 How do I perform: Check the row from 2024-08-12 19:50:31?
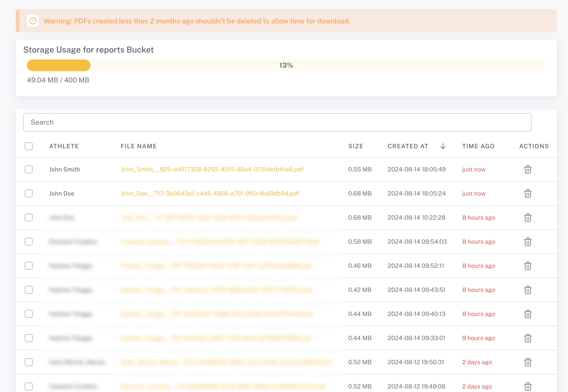[x=29, y=362]
